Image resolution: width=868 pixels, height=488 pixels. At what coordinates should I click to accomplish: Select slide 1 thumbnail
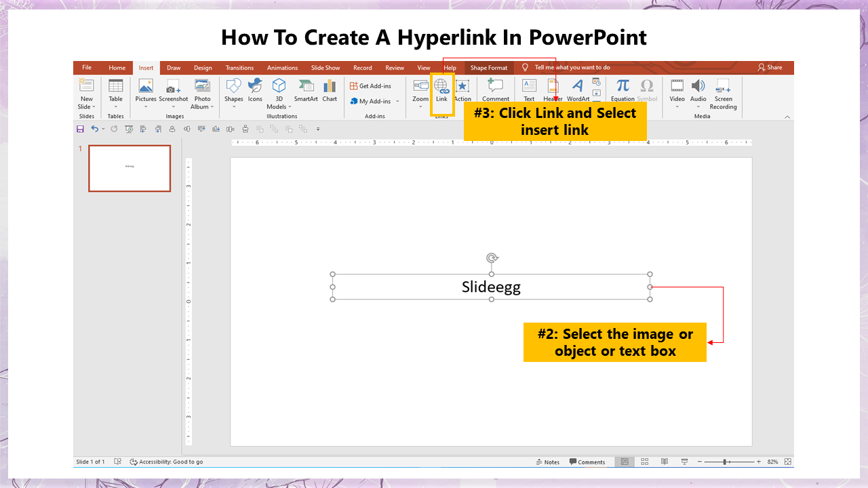point(130,168)
